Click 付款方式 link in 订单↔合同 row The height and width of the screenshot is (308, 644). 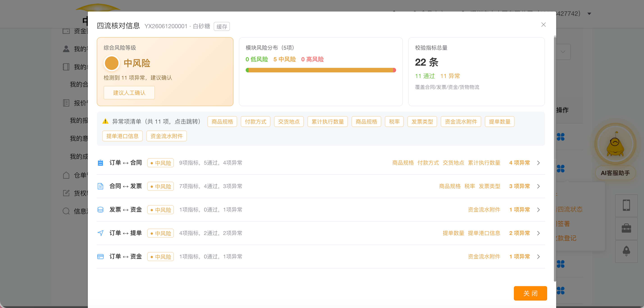(x=428, y=163)
